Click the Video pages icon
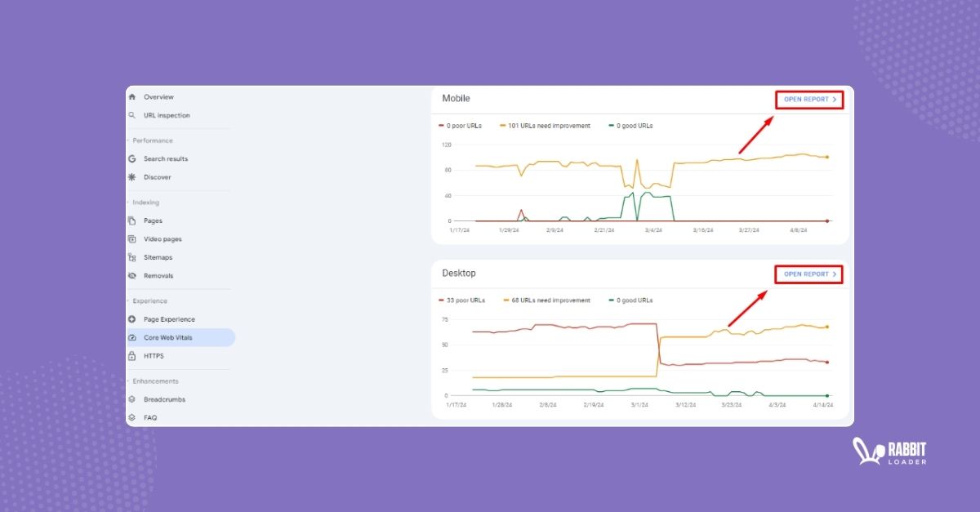The width and height of the screenshot is (980, 512). [x=132, y=238]
